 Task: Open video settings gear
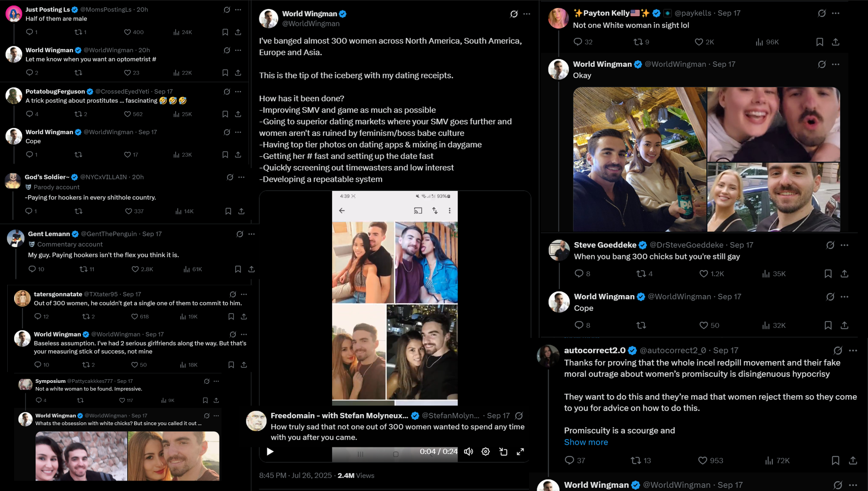pos(486,451)
